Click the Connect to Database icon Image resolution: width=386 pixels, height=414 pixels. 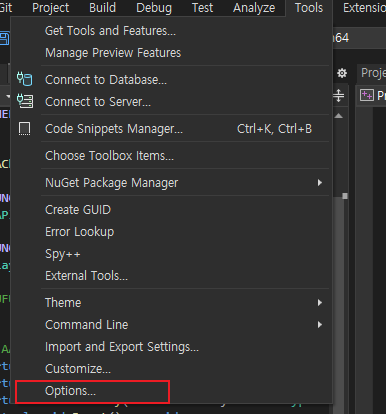(25, 79)
